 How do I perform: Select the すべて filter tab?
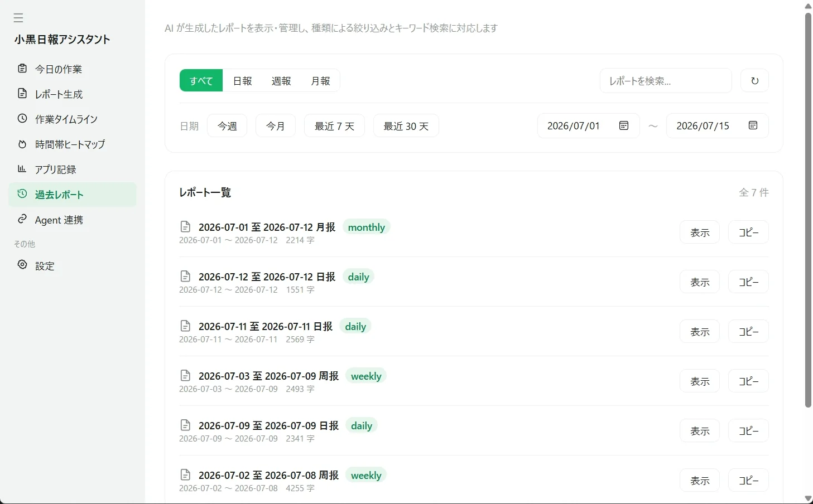(201, 81)
